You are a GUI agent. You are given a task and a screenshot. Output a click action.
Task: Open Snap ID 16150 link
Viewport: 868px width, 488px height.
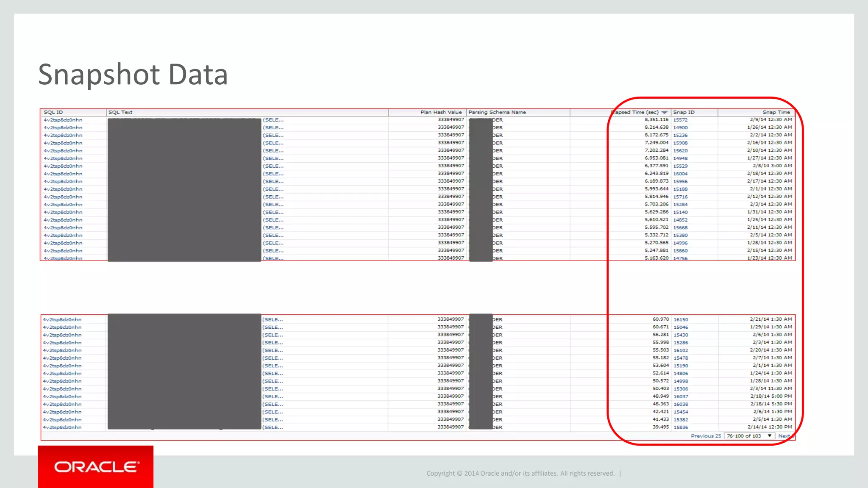pyautogui.click(x=681, y=320)
